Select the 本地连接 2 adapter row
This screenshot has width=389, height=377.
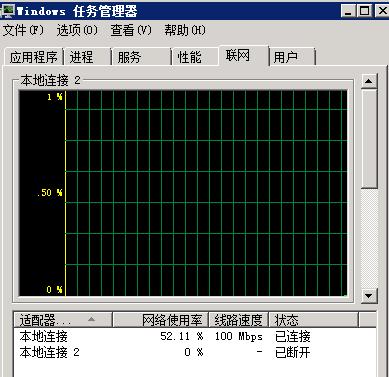point(195,352)
